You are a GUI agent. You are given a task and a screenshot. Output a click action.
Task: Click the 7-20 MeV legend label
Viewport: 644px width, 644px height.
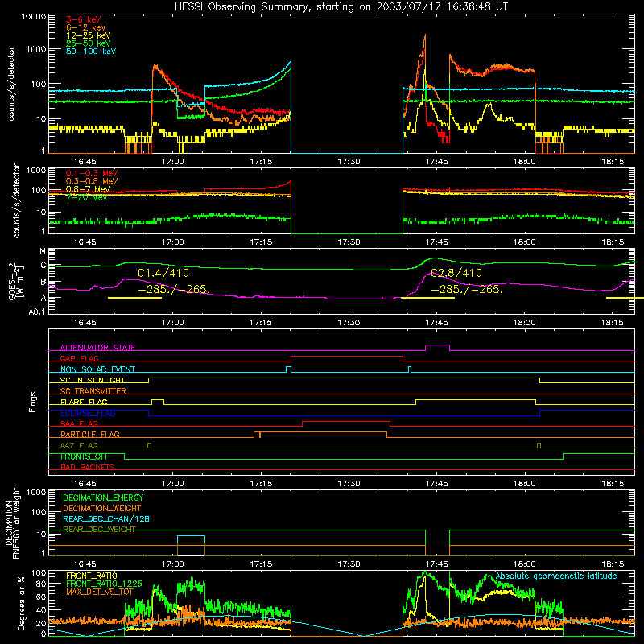[86, 197]
